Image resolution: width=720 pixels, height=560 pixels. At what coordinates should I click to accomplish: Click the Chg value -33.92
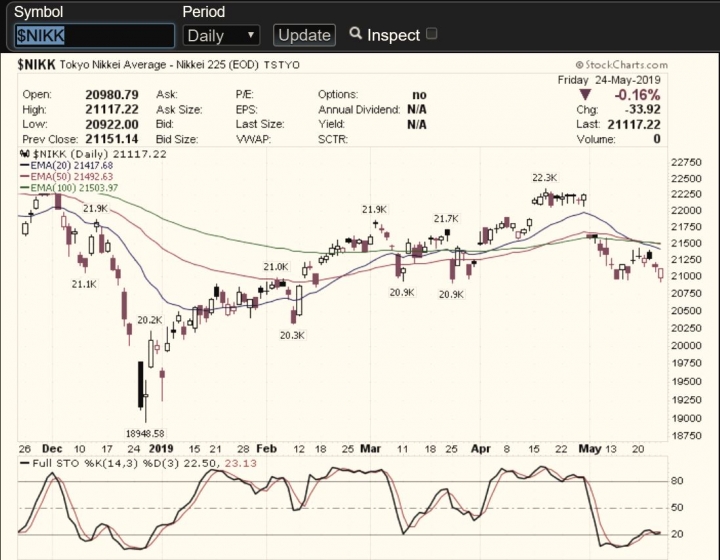click(642, 110)
